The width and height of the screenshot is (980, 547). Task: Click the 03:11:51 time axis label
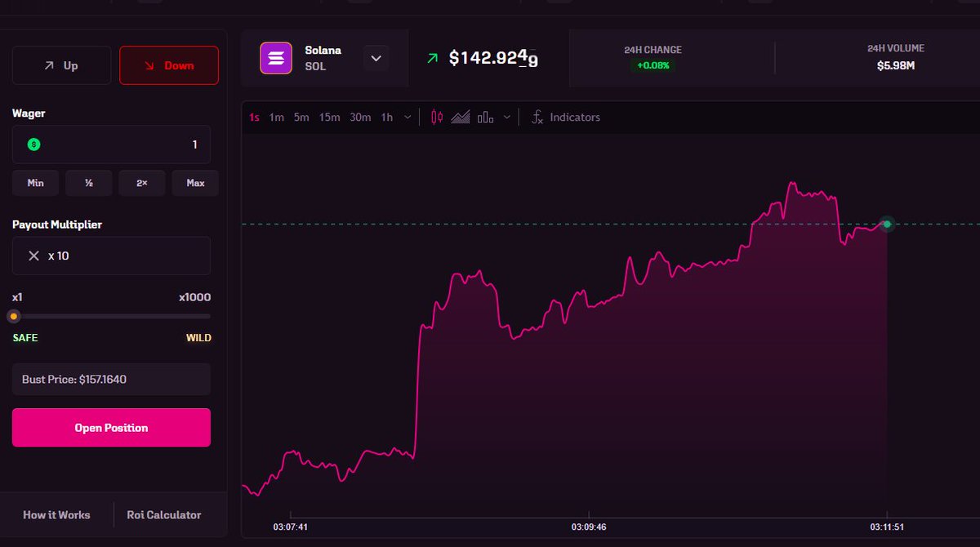(886, 527)
